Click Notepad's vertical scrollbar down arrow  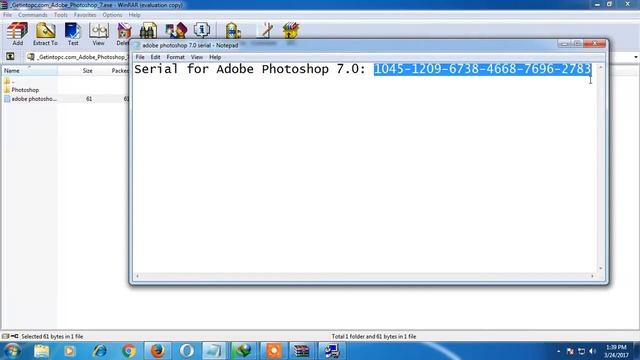click(x=600, y=268)
